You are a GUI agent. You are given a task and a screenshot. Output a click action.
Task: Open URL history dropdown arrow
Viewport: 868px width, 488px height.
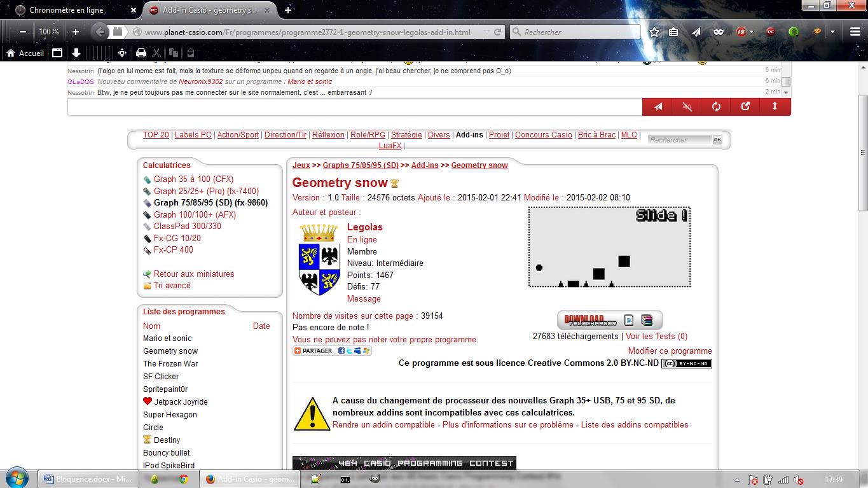point(486,32)
